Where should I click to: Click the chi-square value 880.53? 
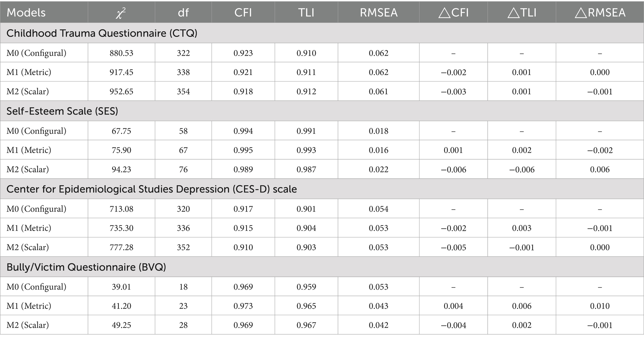[121, 53]
